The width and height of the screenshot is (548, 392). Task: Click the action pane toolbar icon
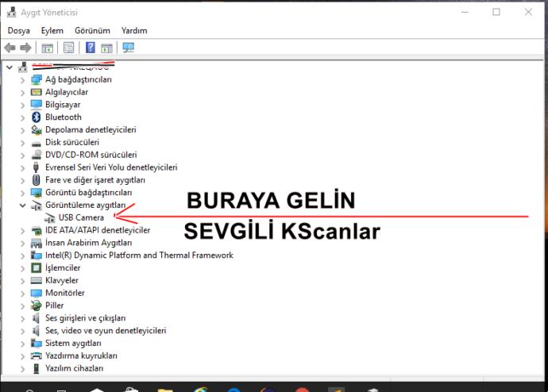pyautogui.click(x=106, y=48)
